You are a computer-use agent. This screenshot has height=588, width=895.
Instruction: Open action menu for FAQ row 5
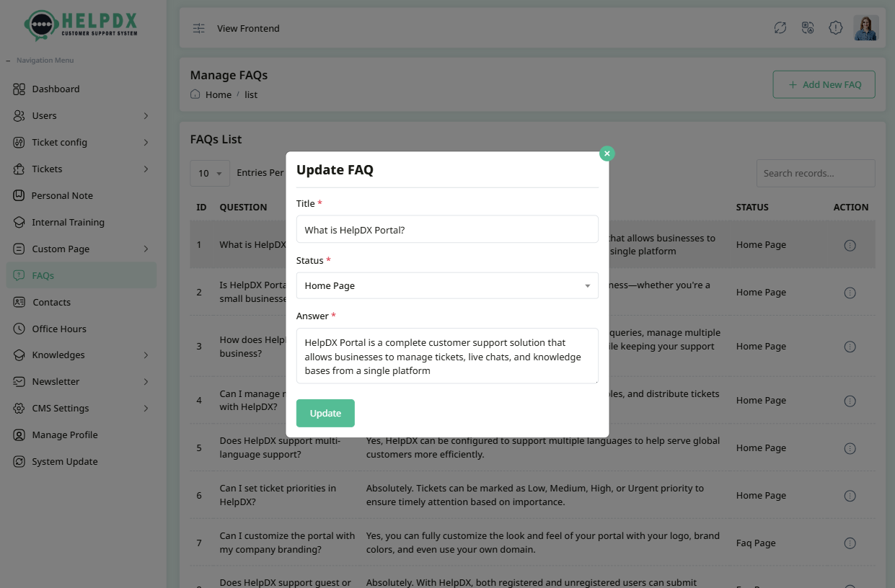pos(850,448)
